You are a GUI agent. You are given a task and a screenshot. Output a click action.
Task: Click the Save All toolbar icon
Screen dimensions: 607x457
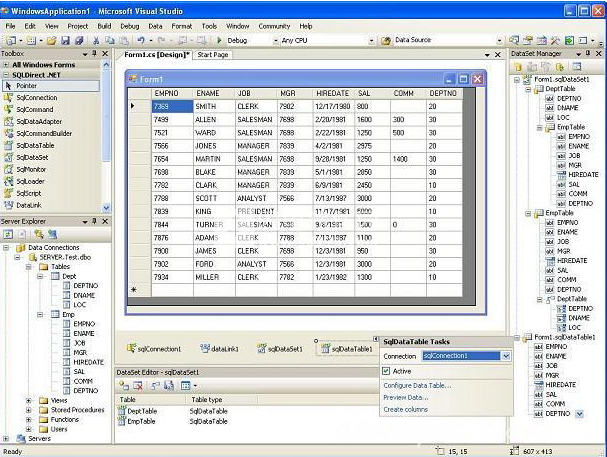[79, 40]
